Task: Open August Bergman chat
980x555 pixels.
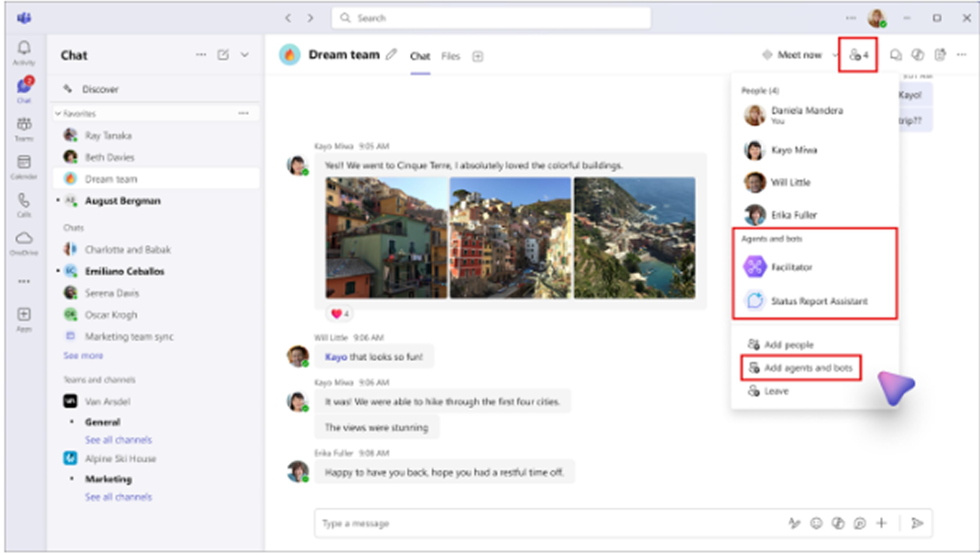Action: [x=156, y=201]
